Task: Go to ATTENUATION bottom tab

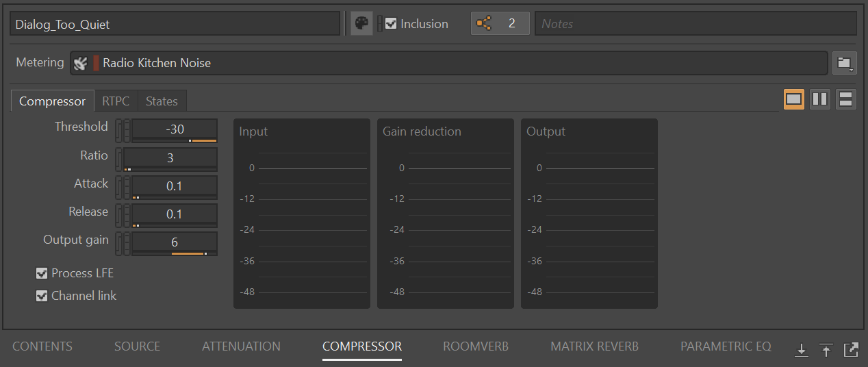Action: [241, 346]
